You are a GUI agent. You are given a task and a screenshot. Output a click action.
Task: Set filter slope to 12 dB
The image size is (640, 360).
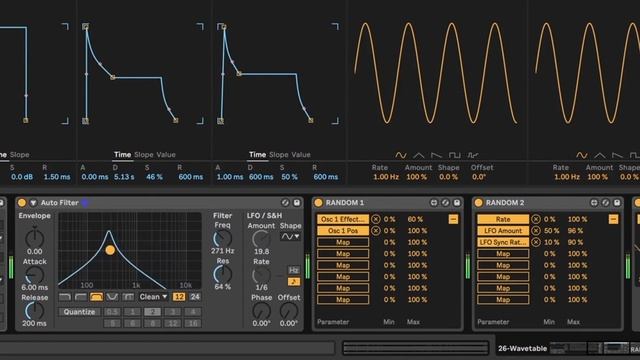[x=179, y=297]
